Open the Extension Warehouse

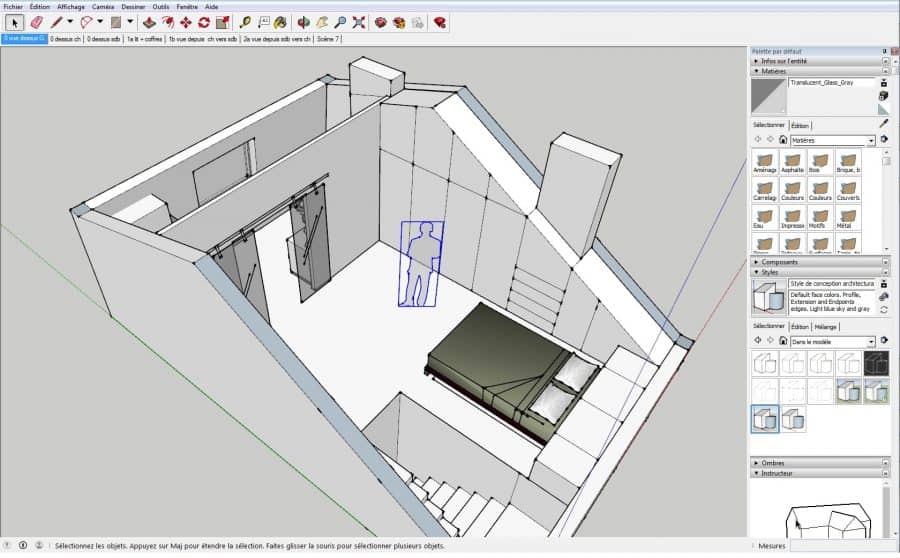(399, 22)
